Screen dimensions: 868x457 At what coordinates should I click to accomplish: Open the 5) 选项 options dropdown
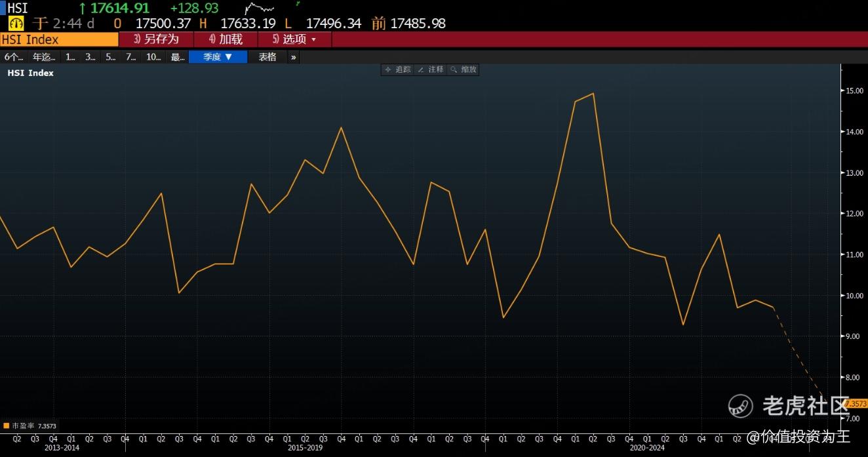point(294,39)
